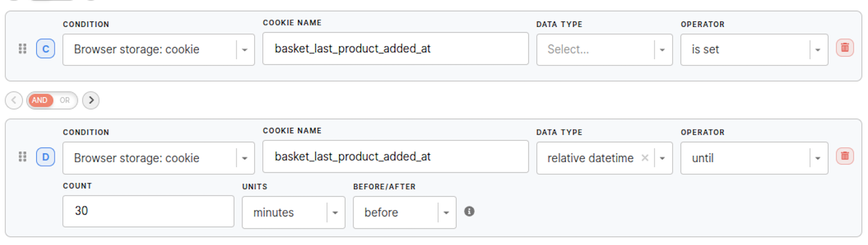
Task: Open Condition dropdown in row C
Action: pyautogui.click(x=158, y=49)
